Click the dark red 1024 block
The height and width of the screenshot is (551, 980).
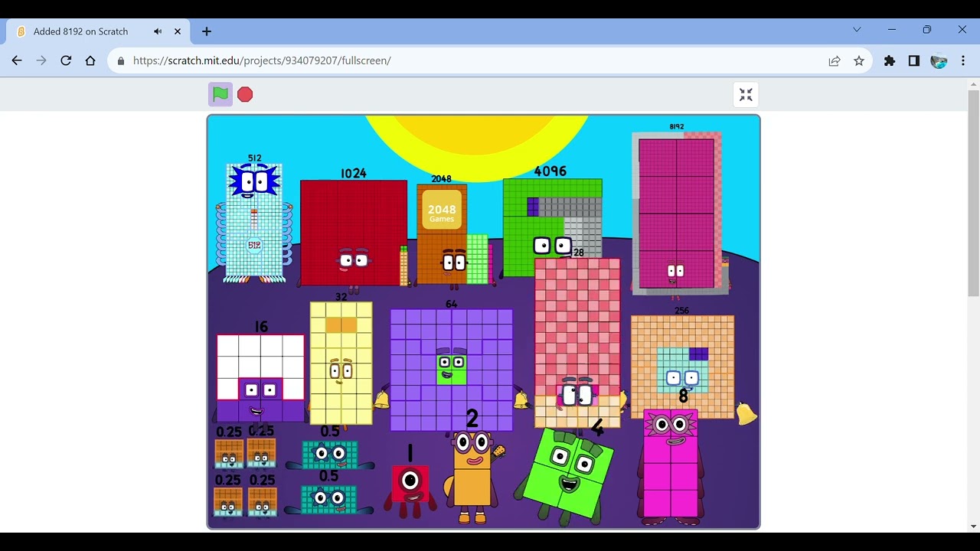coord(354,233)
